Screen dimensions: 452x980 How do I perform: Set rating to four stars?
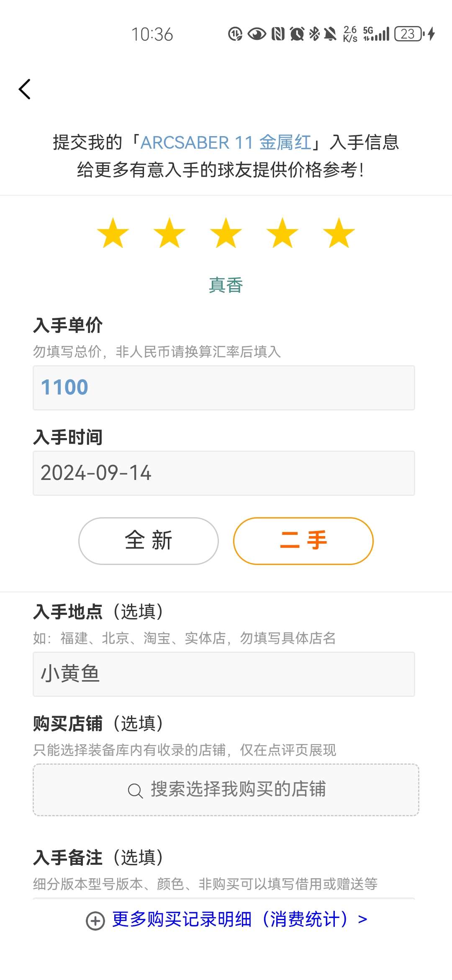coord(282,233)
